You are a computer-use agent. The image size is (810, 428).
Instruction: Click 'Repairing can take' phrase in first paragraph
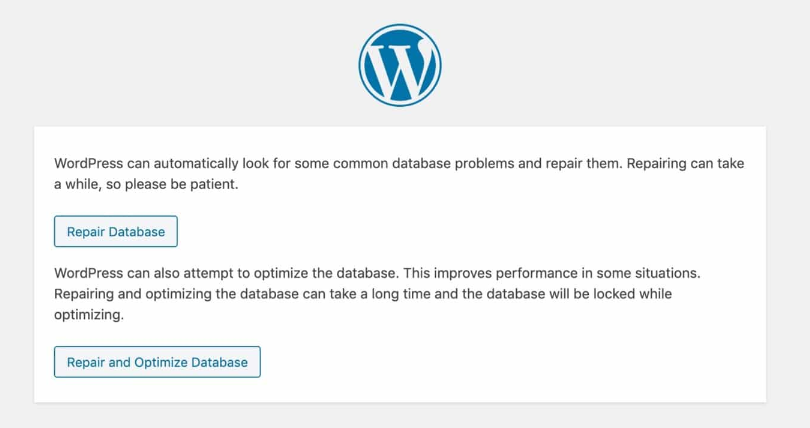tap(686, 164)
